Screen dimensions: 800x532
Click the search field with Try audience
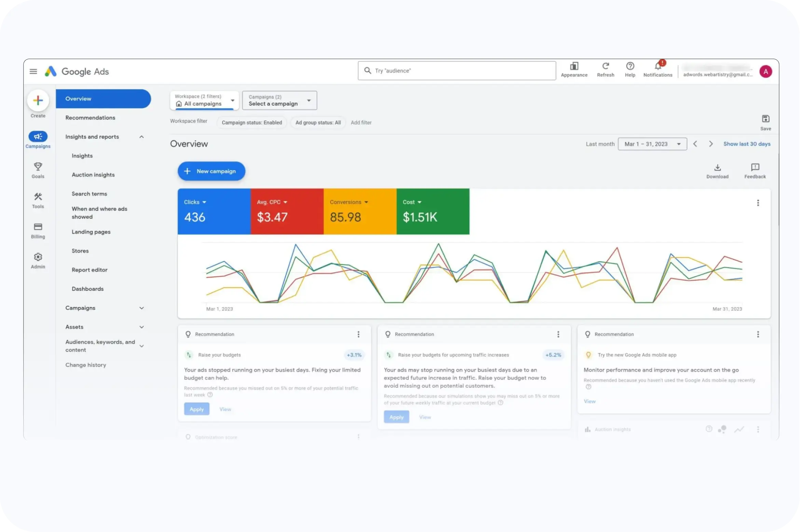point(457,71)
